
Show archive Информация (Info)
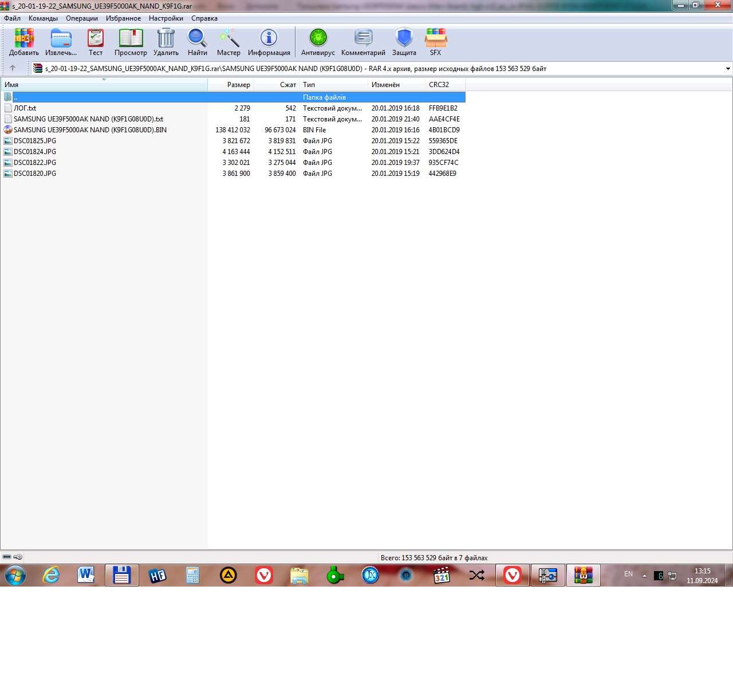(269, 42)
